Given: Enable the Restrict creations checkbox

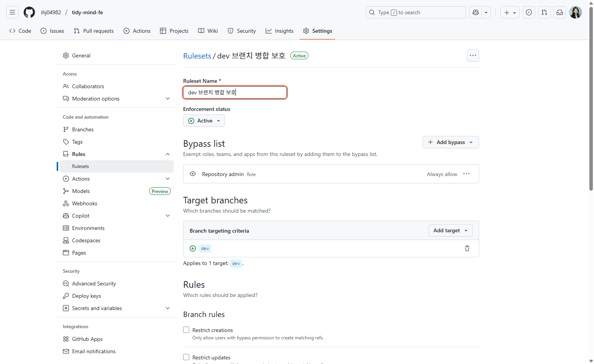Looking at the screenshot, I should pos(186,330).
